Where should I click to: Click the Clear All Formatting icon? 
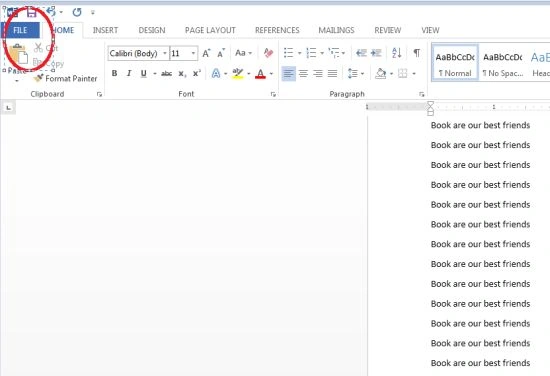coord(268,53)
